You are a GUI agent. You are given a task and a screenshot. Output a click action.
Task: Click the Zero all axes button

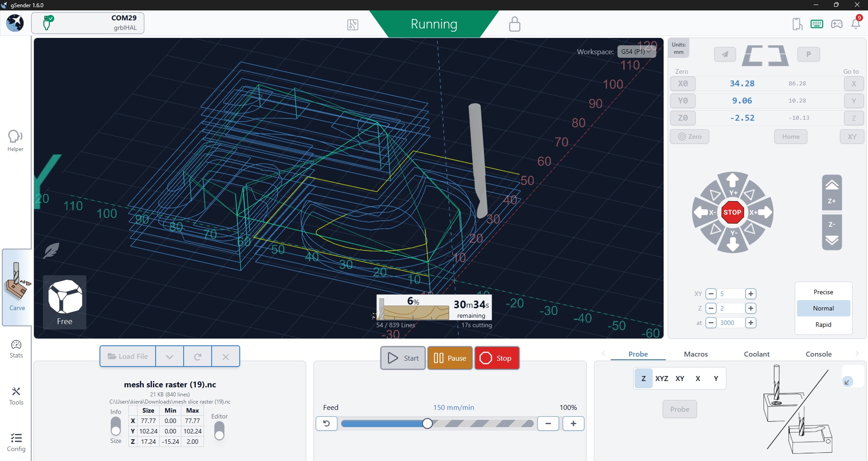tap(689, 136)
